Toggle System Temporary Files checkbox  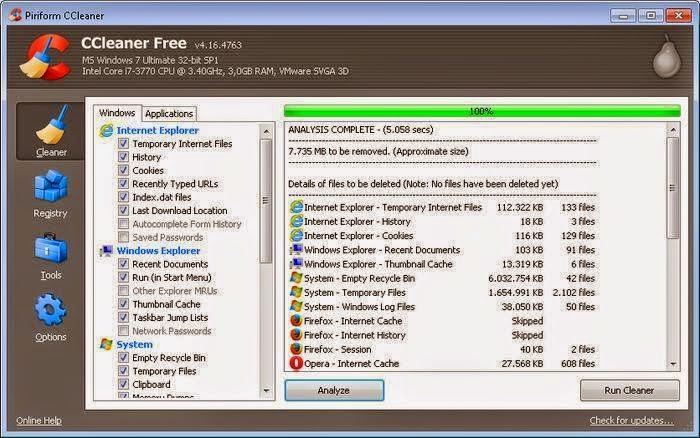click(x=123, y=371)
